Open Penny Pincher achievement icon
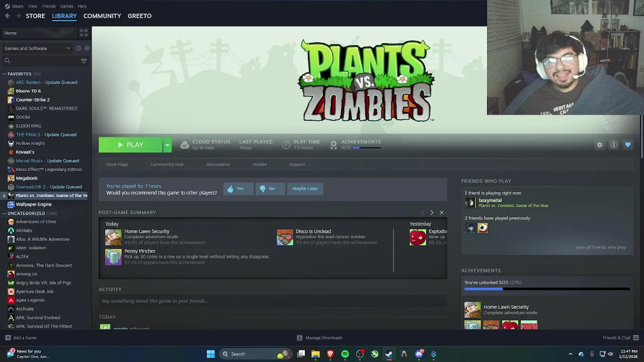This screenshot has width=644, height=362. (x=113, y=257)
